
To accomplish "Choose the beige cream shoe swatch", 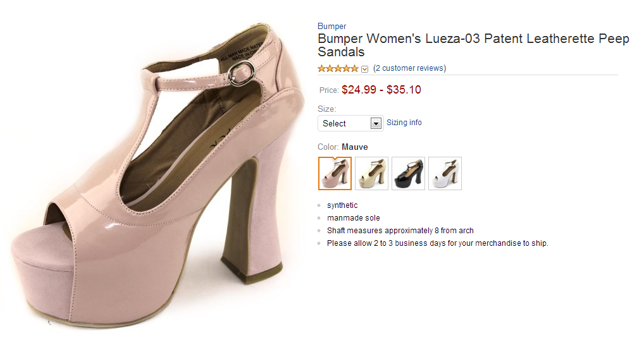I will tap(371, 173).
